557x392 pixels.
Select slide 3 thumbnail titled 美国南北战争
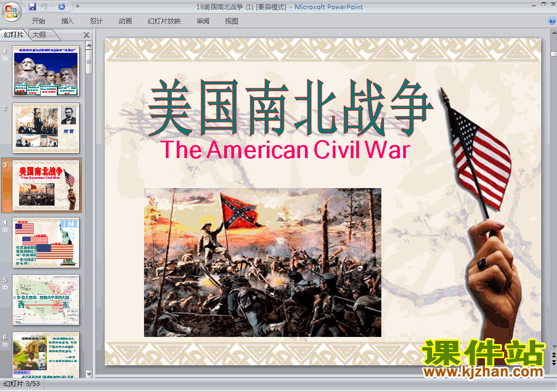click(x=46, y=185)
